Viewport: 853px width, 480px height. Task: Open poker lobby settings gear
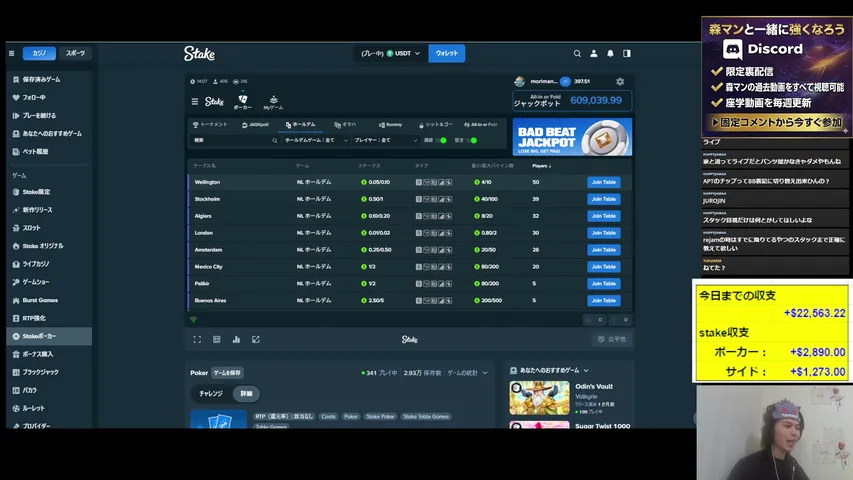pos(620,82)
